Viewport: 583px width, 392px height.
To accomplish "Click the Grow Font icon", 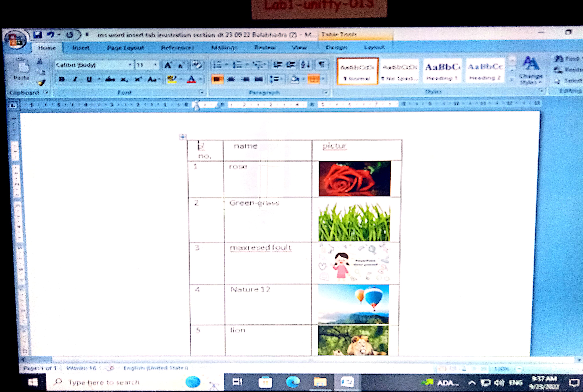I will coord(168,66).
